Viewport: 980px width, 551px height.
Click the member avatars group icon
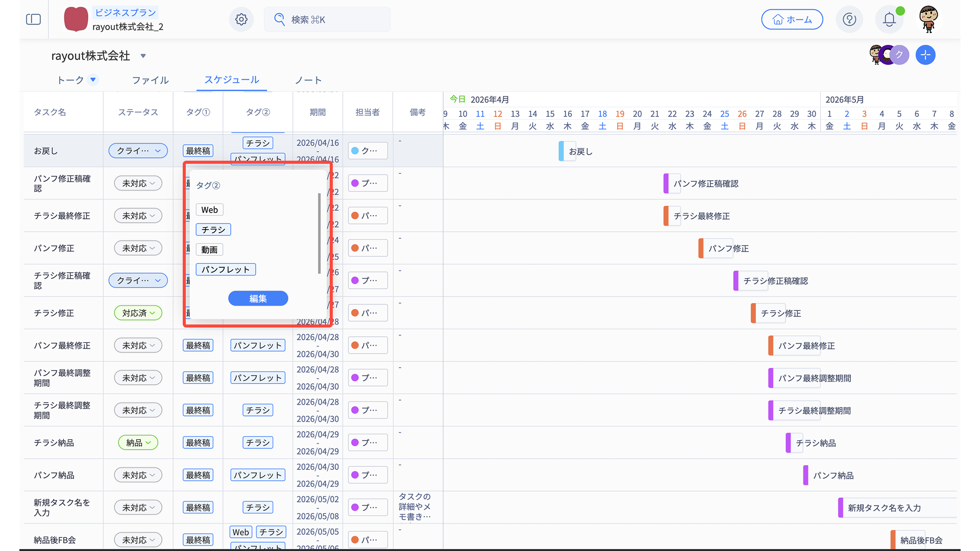click(888, 55)
